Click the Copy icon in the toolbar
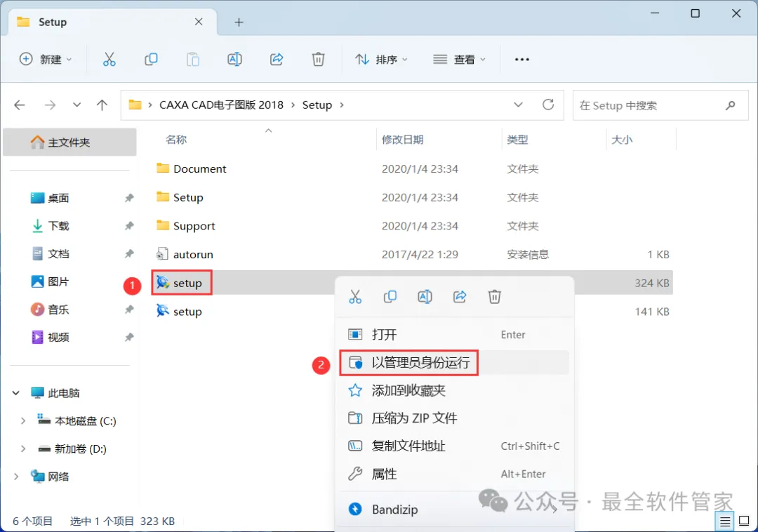The height and width of the screenshot is (532, 758). pyautogui.click(x=151, y=60)
